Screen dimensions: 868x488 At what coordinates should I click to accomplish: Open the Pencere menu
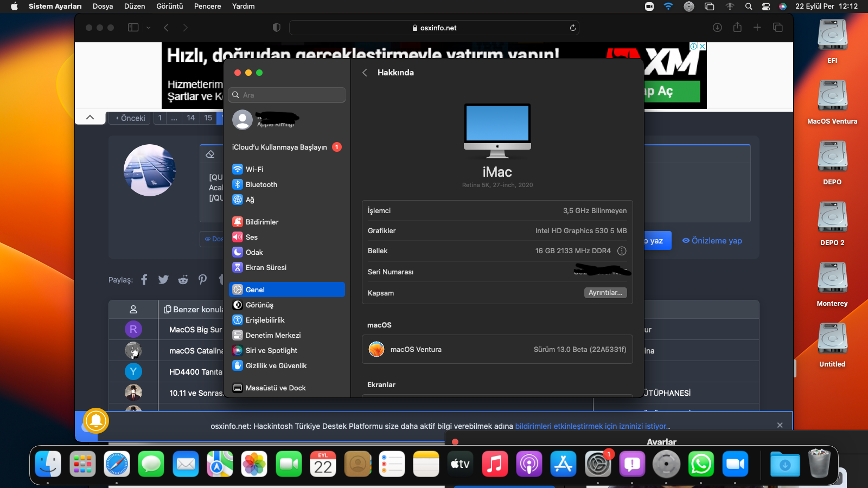(x=207, y=7)
